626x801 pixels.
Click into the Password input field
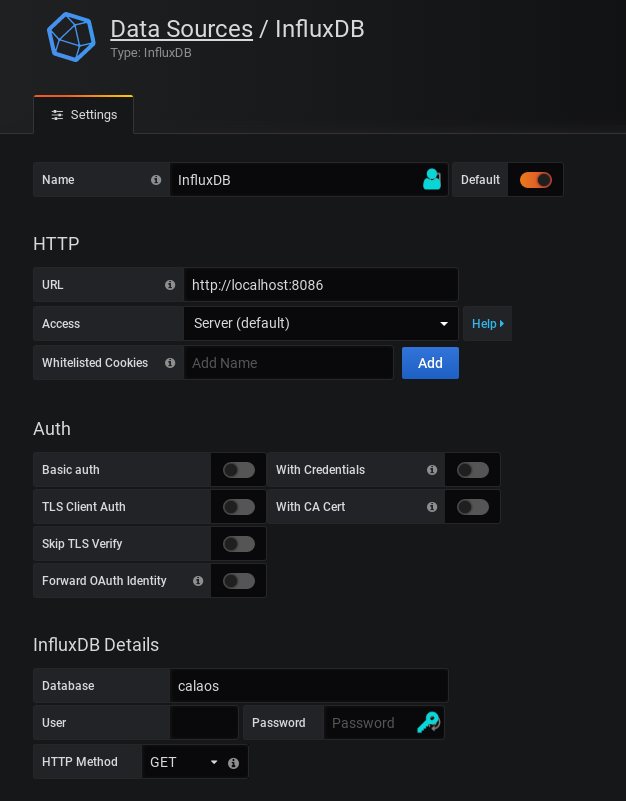(x=384, y=722)
